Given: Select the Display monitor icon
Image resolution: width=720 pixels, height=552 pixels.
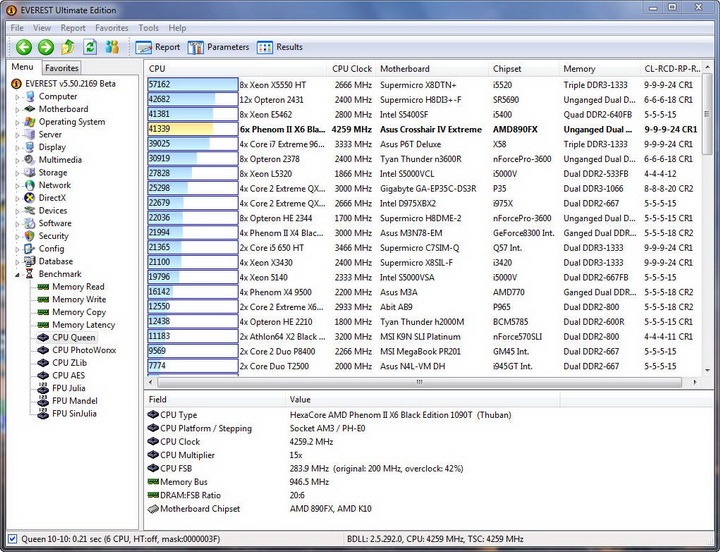Looking at the screenshot, I should pyautogui.click(x=30, y=147).
